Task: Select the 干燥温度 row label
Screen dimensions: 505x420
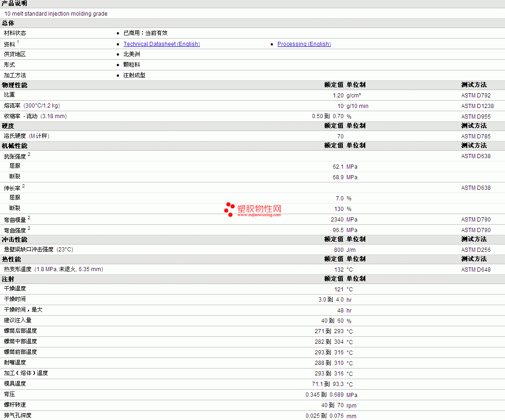Action: click(15, 289)
